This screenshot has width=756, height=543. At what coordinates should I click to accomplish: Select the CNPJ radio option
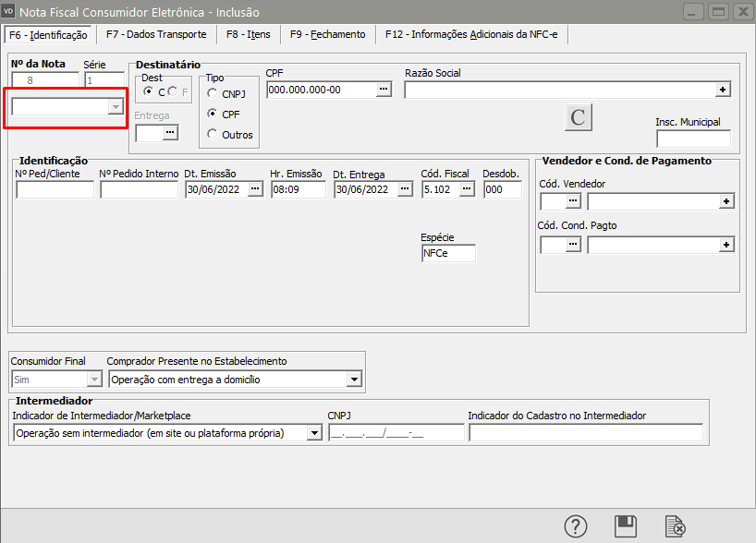(x=213, y=94)
